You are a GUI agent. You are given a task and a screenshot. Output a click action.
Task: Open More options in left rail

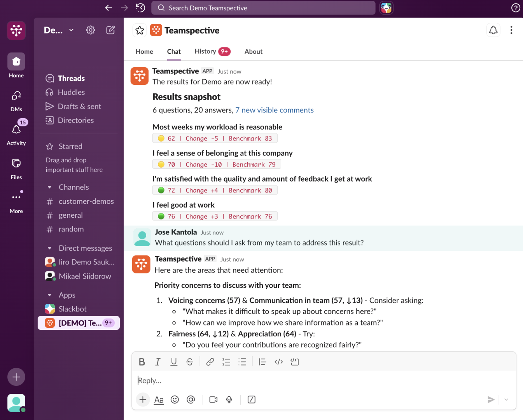(x=16, y=202)
